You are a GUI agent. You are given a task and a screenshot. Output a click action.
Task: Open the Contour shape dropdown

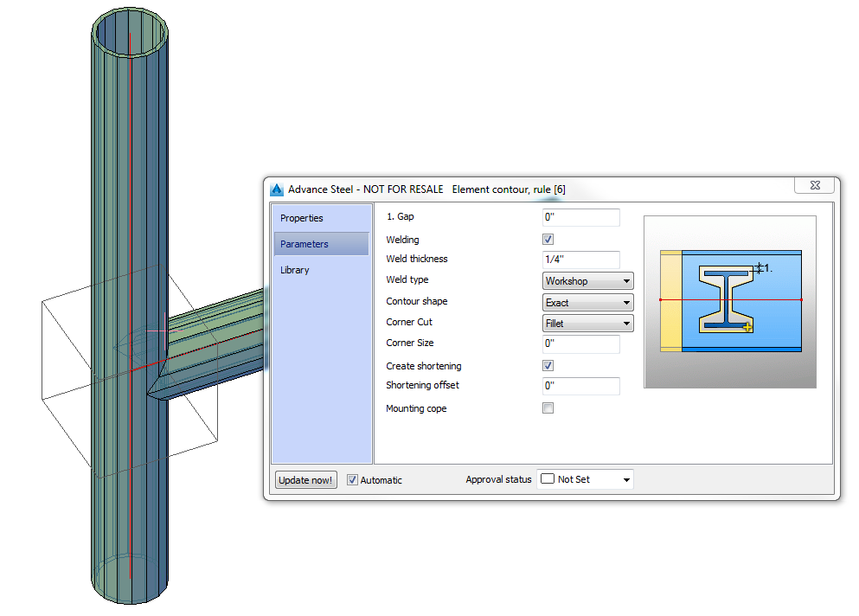588,303
